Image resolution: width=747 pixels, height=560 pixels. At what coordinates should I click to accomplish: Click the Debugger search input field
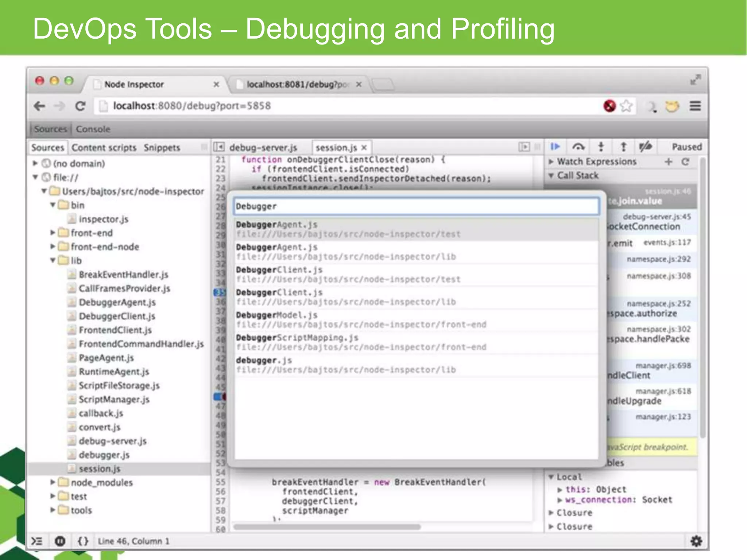tap(416, 206)
